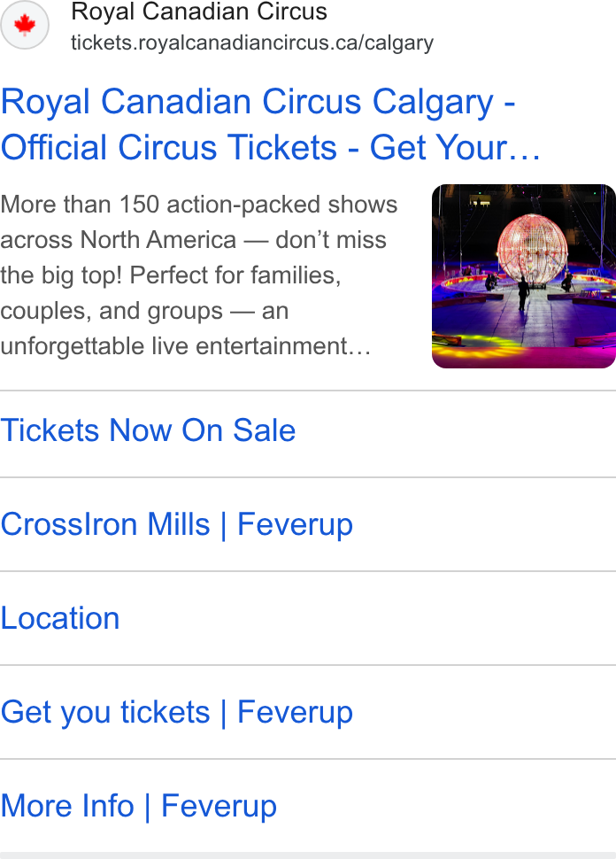Open the CrossIron Mills | Feverup sitelink
This screenshot has width=616, height=859.
point(176,524)
